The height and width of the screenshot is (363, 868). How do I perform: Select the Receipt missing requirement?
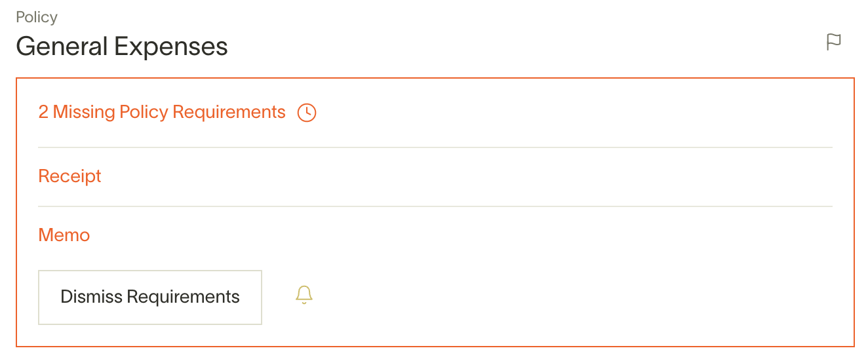click(x=70, y=176)
